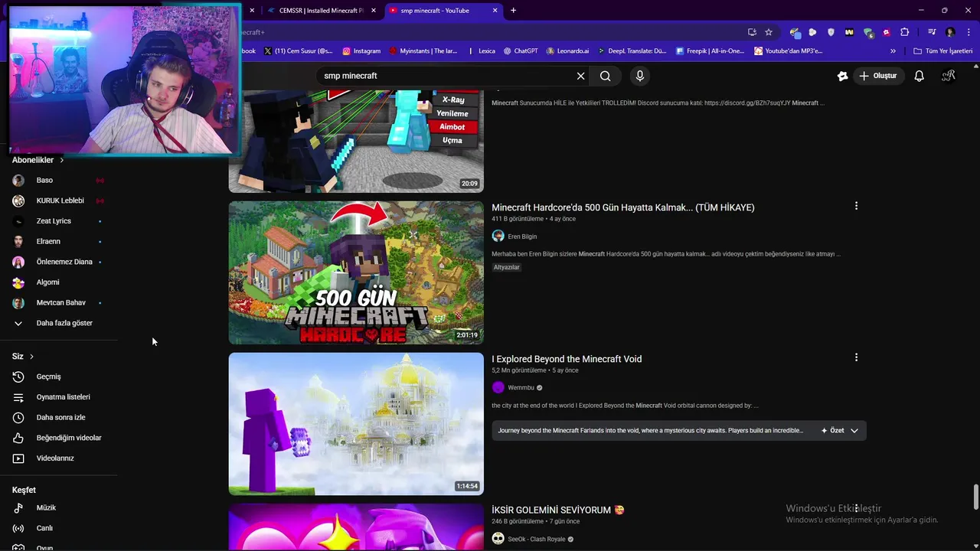Viewport: 980px width, 551px height.
Task: Click the Altyazılar subtitles badge
Action: pyautogui.click(x=507, y=267)
